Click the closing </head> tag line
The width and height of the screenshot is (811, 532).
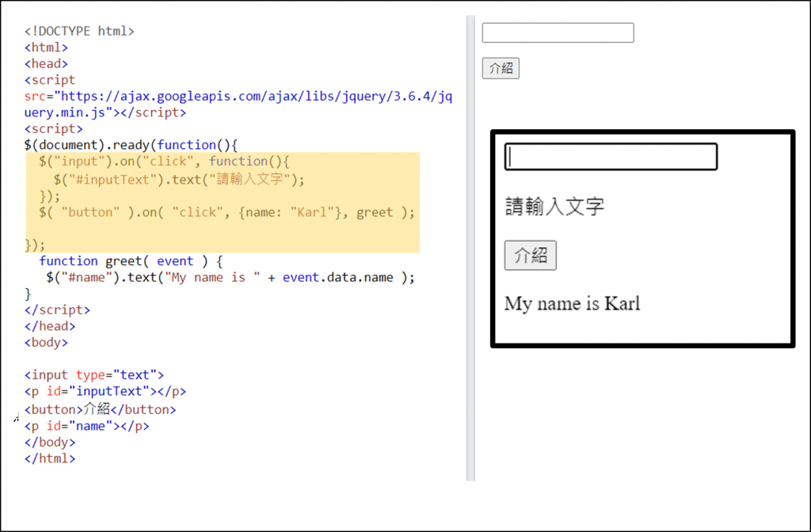(x=50, y=326)
